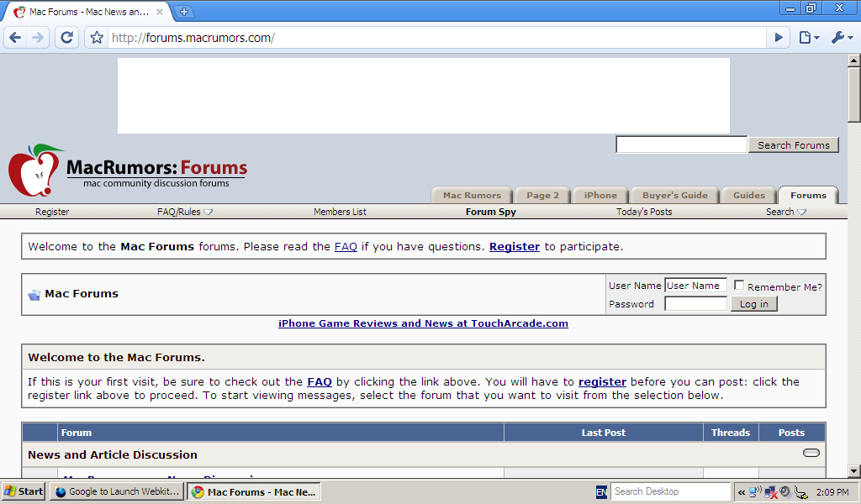
Task: Open the wrench tools menu
Action: point(841,37)
